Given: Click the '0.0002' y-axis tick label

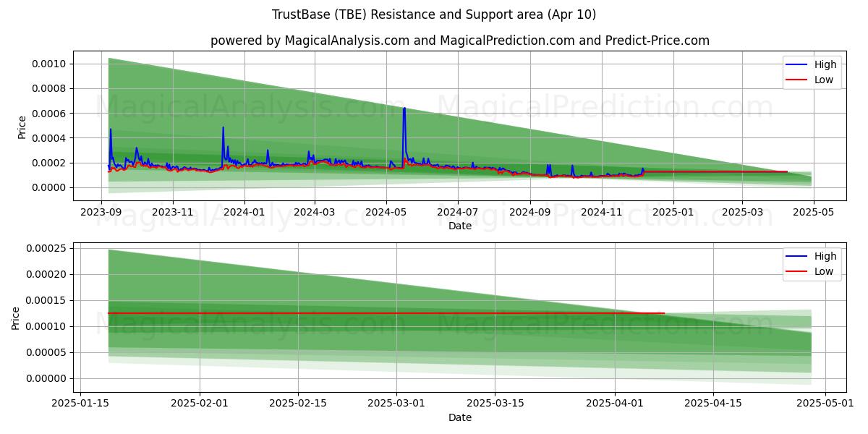Looking at the screenshot, I should (50, 163).
